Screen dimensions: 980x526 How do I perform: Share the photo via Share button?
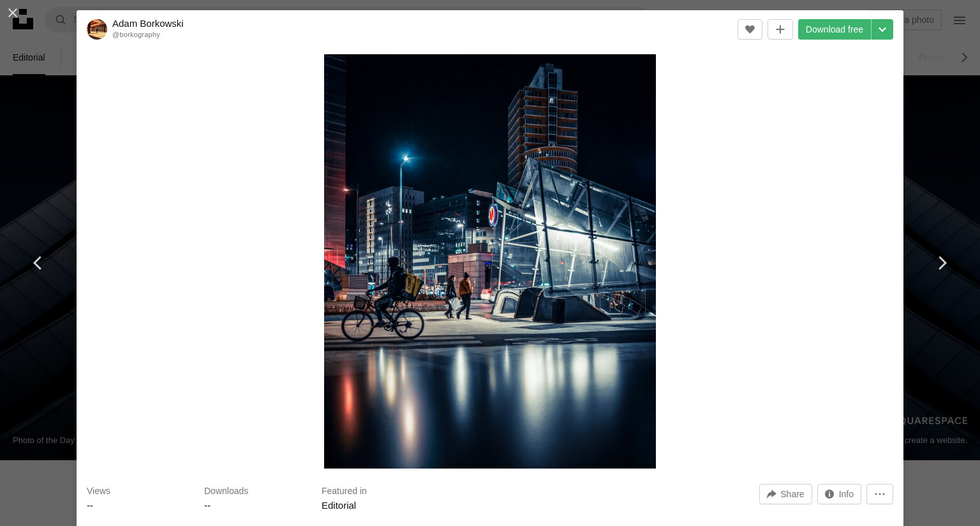coord(785,494)
